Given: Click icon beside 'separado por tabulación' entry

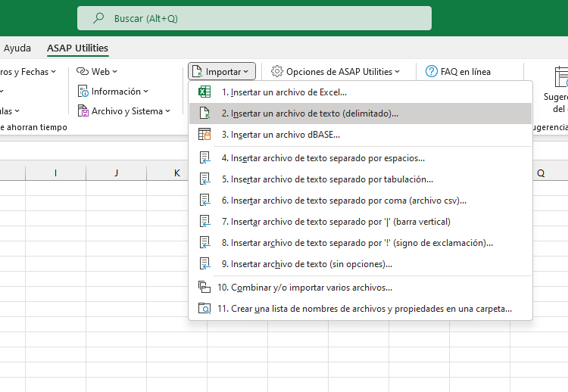Looking at the screenshot, I should pos(204,179).
